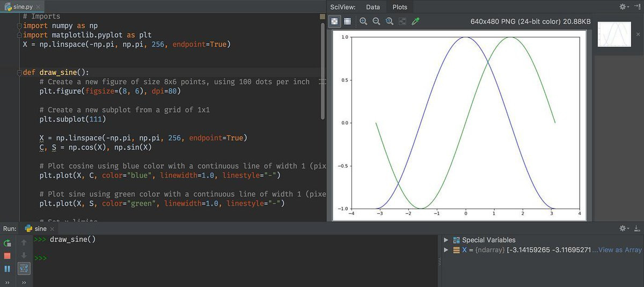Toggle soft-wrap in the console
The image size is (644, 287).
coord(24,268)
